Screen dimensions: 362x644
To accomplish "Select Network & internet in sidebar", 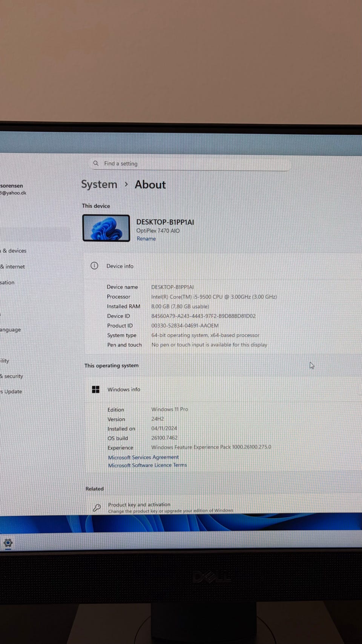I will point(13,266).
